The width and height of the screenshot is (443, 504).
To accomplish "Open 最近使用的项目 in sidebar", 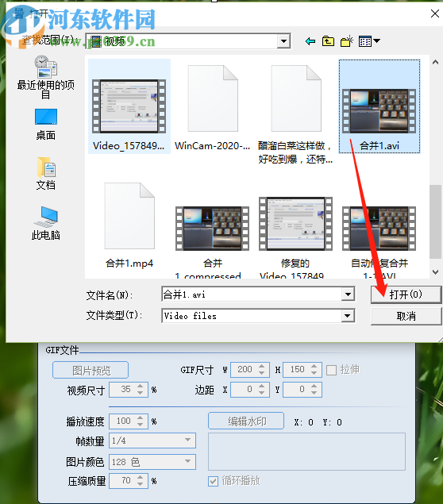I will (x=46, y=77).
